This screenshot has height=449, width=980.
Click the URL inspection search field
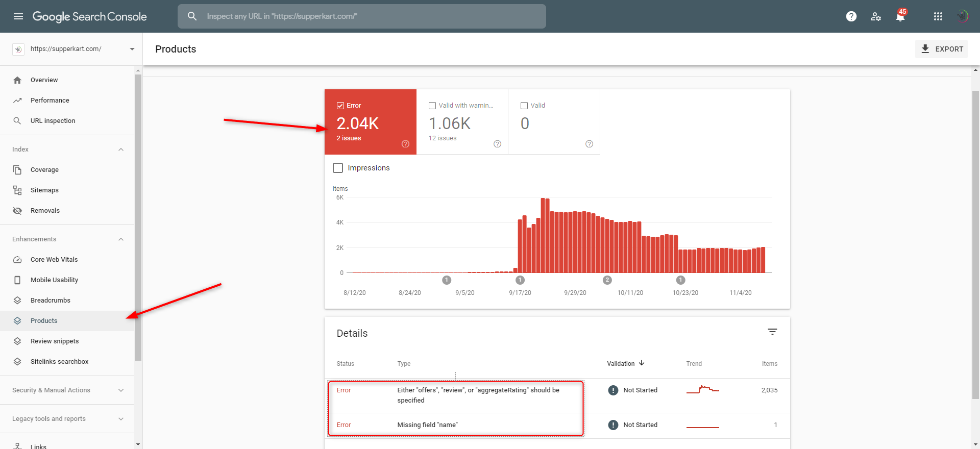click(x=362, y=16)
